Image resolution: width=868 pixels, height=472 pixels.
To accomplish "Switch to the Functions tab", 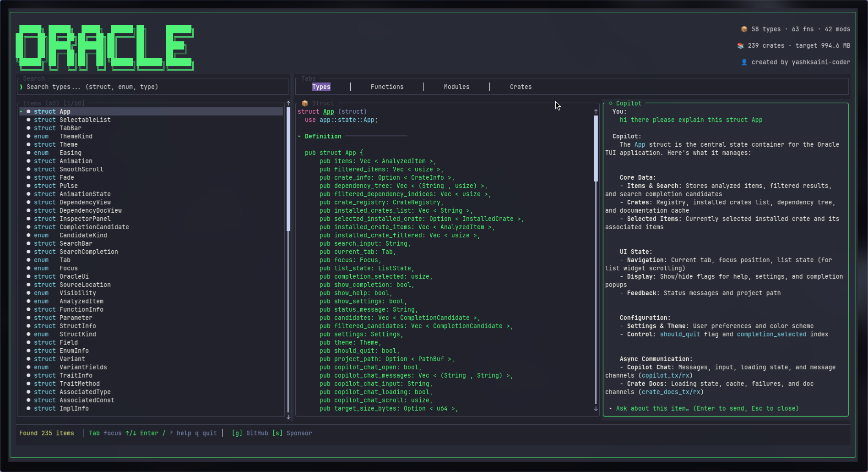I will point(387,87).
